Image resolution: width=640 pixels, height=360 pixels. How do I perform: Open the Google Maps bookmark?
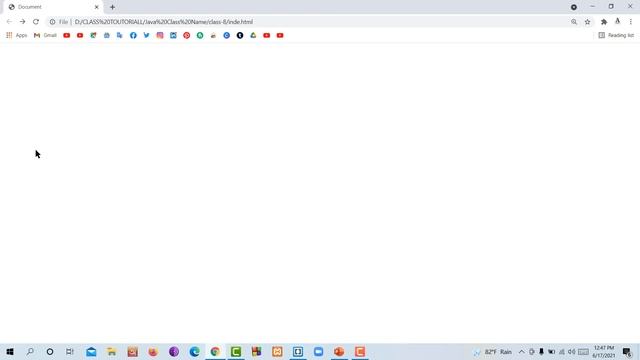[93, 36]
